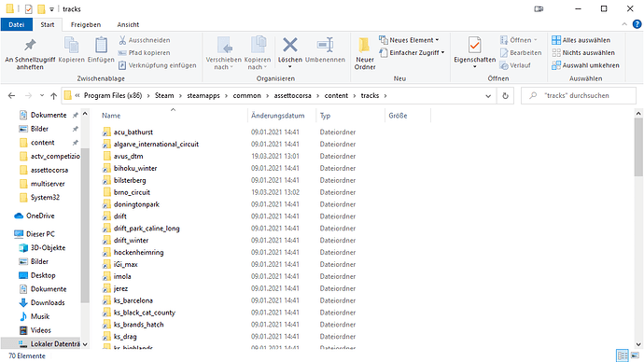Viewport: 644px width, 362px height.
Task: Click the Steam breadcrumb in address bar
Action: tap(164, 95)
